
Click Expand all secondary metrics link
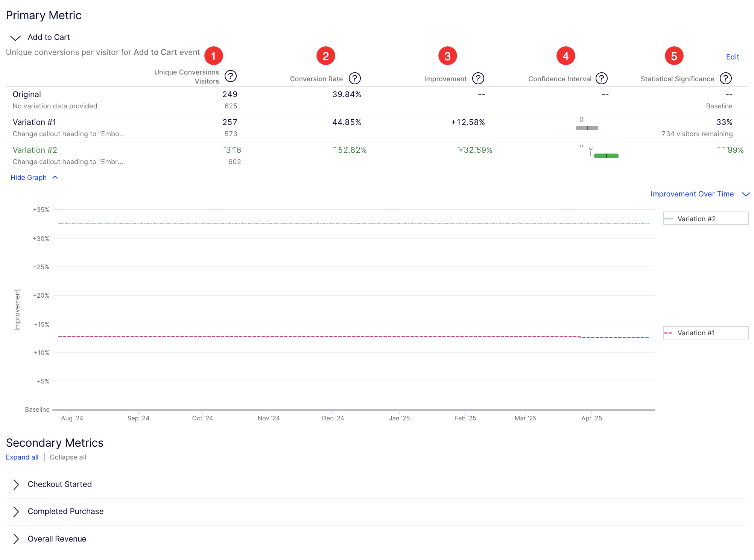(22, 457)
